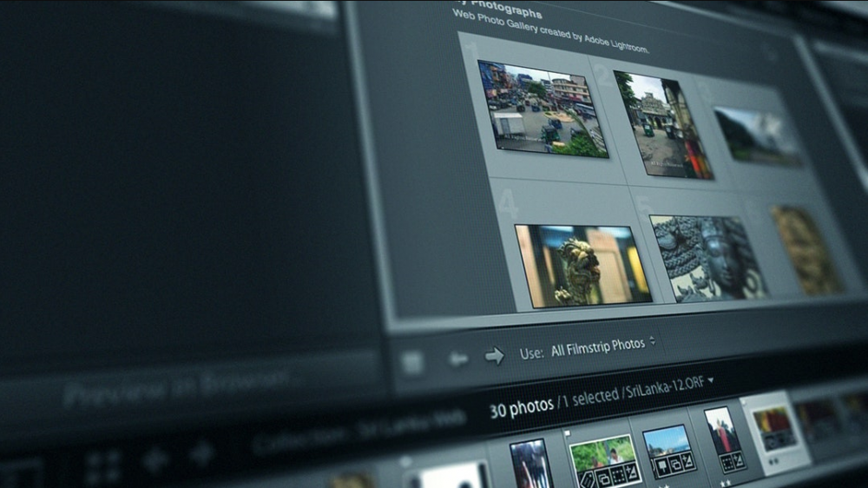The width and height of the screenshot is (868, 488).
Task: Open gallery photo 1 of the busy street
Action: [x=542, y=109]
